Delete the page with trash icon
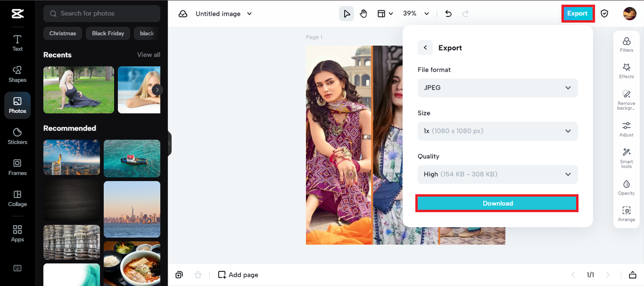644x286 pixels. [x=198, y=275]
